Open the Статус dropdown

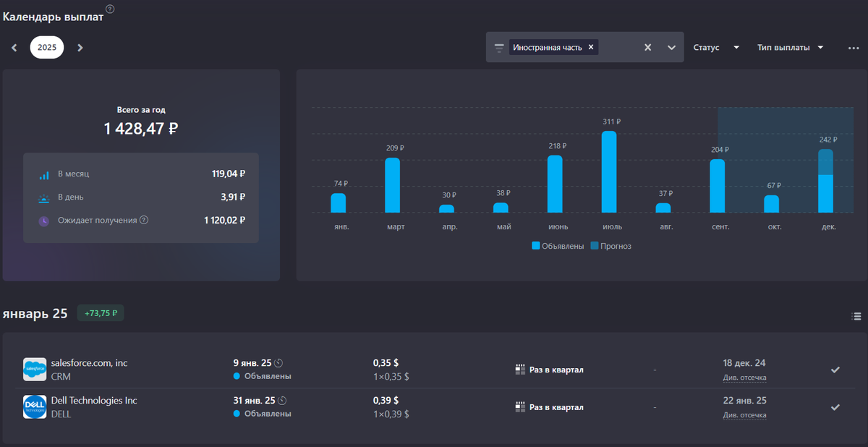pyautogui.click(x=716, y=48)
